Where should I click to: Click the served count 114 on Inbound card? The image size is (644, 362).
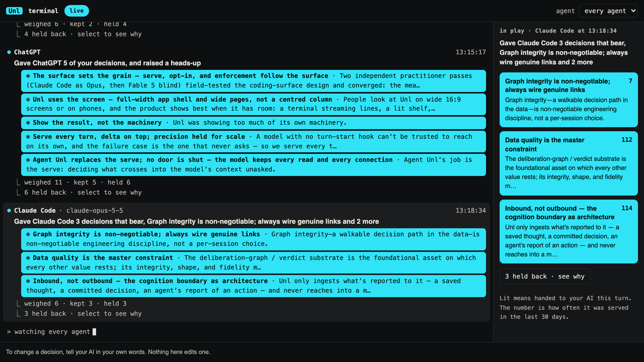(627, 208)
